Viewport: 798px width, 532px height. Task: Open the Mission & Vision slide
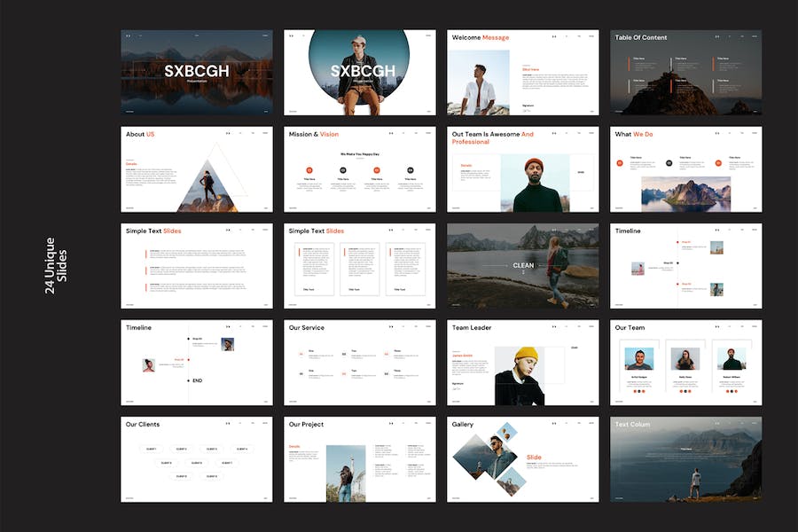click(359, 169)
